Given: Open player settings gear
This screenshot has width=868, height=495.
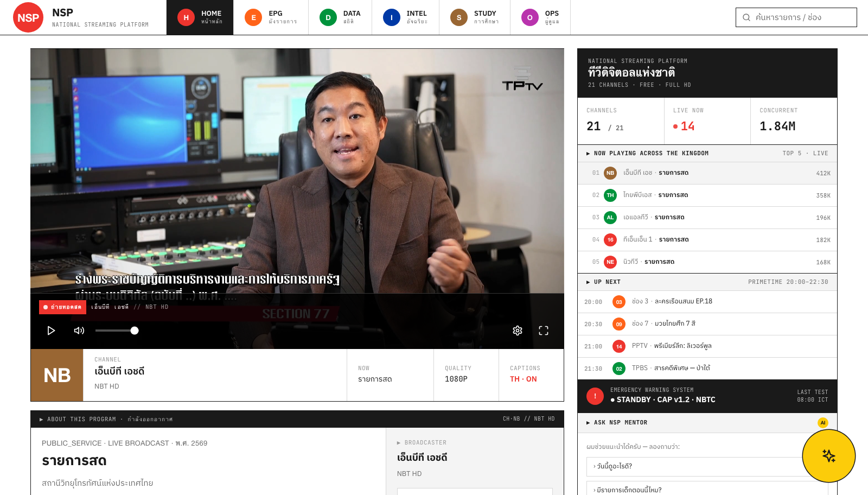Looking at the screenshot, I should (518, 331).
